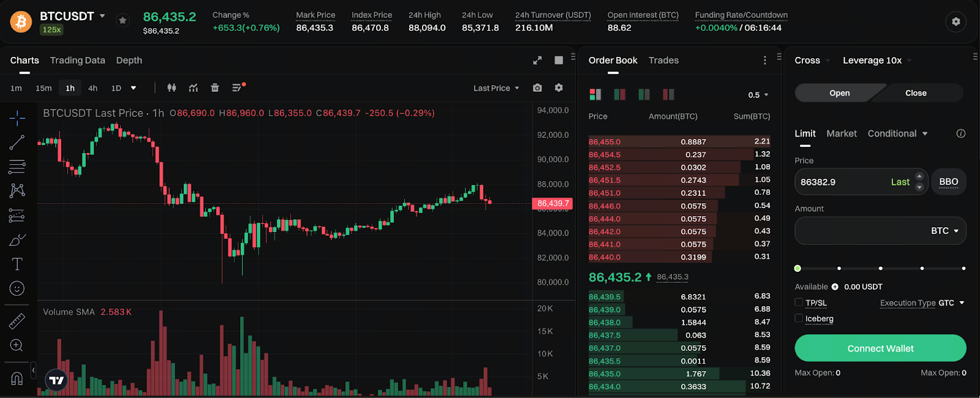Set amount slider to the middle marker dot

(881, 268)
